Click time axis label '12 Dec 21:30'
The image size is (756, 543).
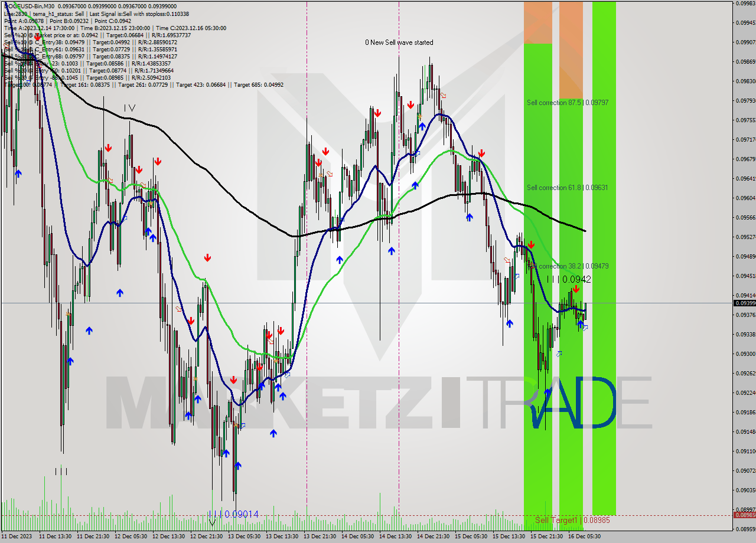coord(207,537)
